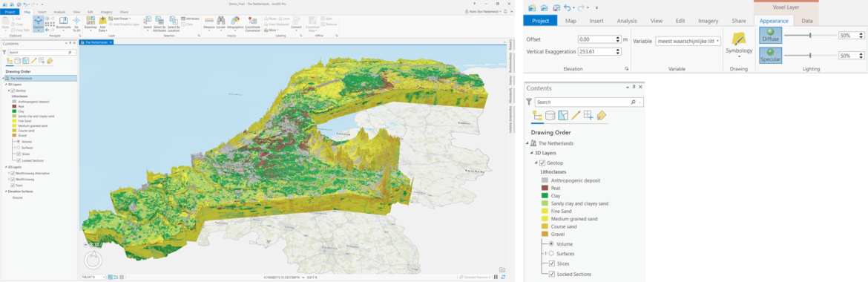Click Open Project icon above Voxel Layer ribbon
The height and width of the screenshot is (282, 868).
tap(545, 7)
